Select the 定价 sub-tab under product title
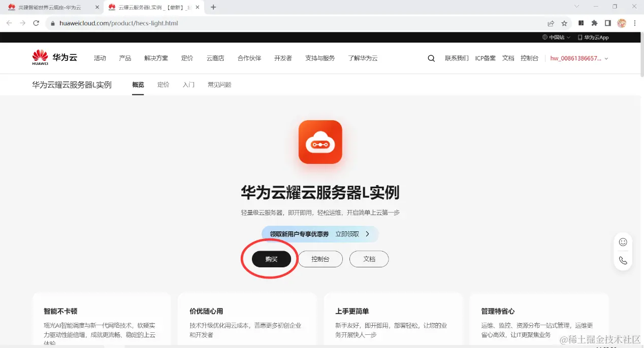 tap(164, 85)
